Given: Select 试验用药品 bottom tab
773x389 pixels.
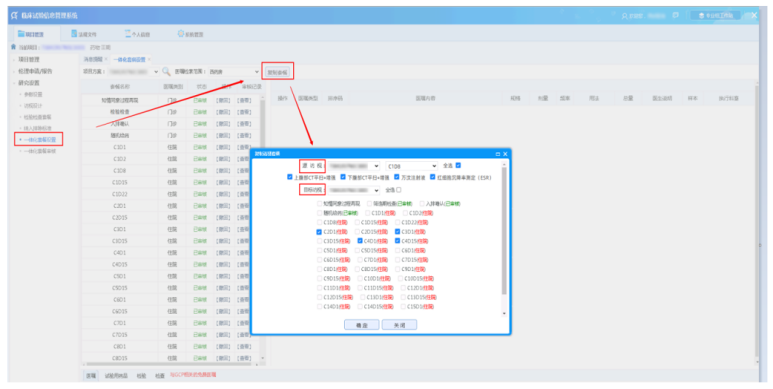Looking at the screenshot, I should click(x=116, y=376).
